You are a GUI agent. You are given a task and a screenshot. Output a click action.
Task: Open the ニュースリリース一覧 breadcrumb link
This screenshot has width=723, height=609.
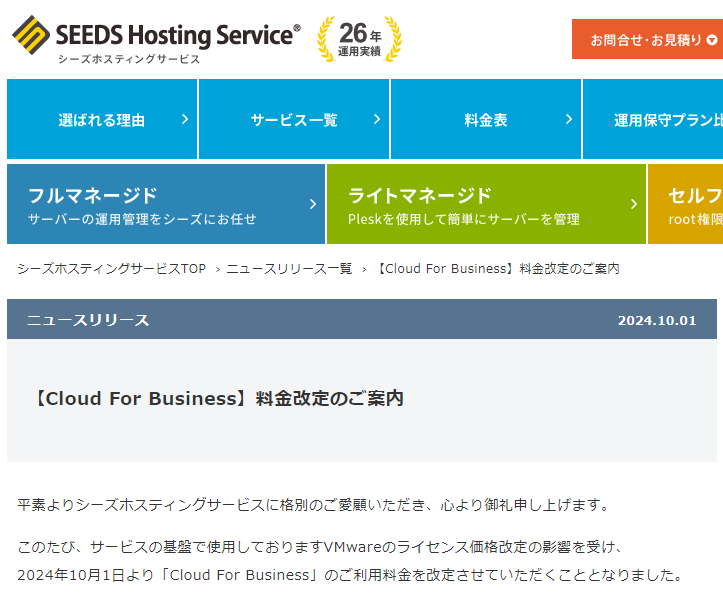289,269
